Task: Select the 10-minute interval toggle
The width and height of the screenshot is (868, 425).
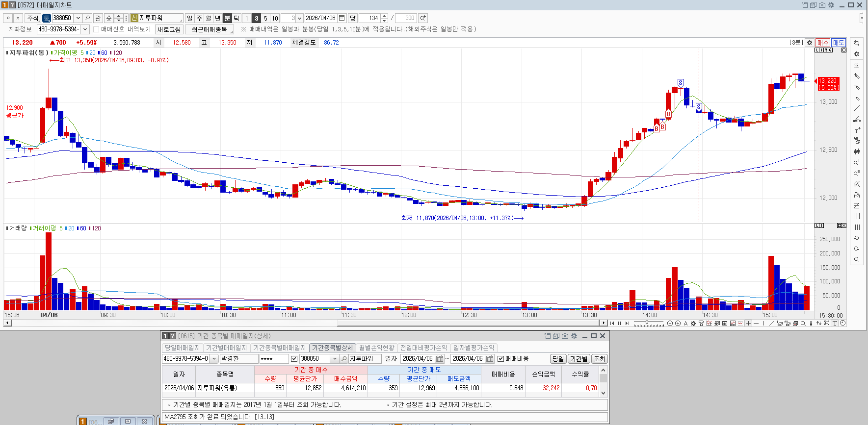Action: [275, 18]
